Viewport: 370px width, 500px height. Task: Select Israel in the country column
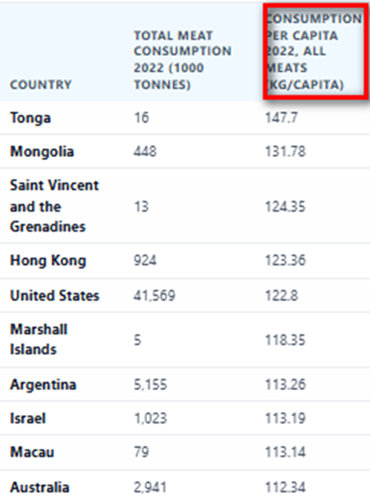(28, 418)
